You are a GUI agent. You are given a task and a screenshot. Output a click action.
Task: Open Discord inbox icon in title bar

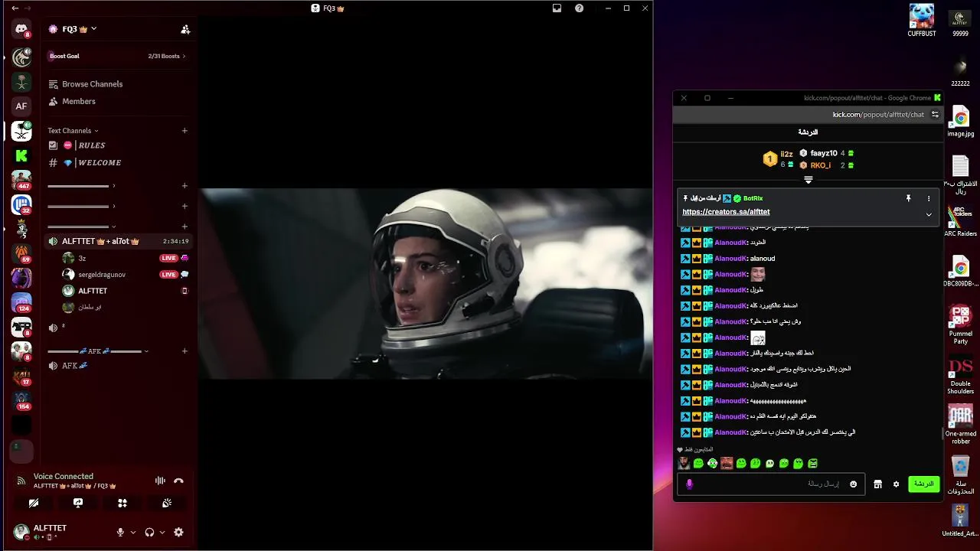pos(557,8)
